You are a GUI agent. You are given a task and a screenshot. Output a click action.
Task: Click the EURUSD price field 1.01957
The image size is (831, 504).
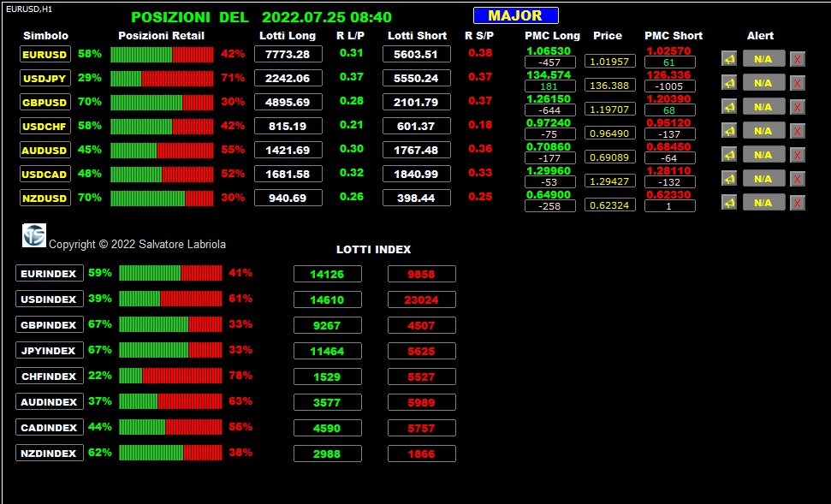610,62
